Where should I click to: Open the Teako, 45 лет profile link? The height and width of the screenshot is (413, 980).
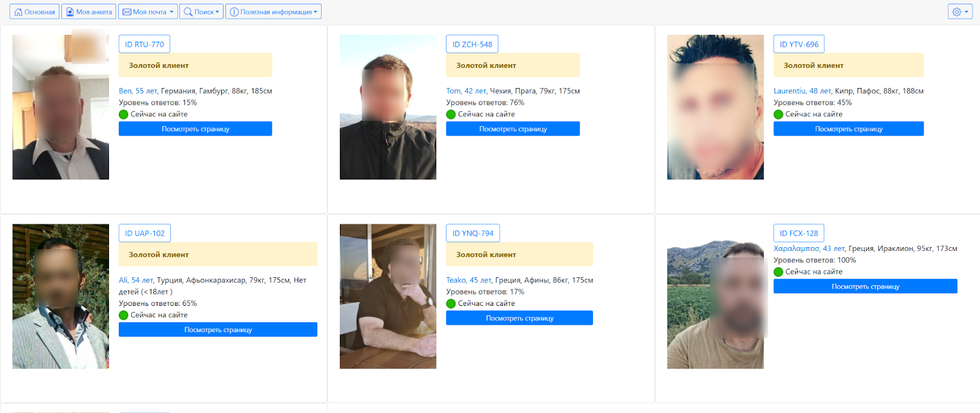tap(469, 280)
